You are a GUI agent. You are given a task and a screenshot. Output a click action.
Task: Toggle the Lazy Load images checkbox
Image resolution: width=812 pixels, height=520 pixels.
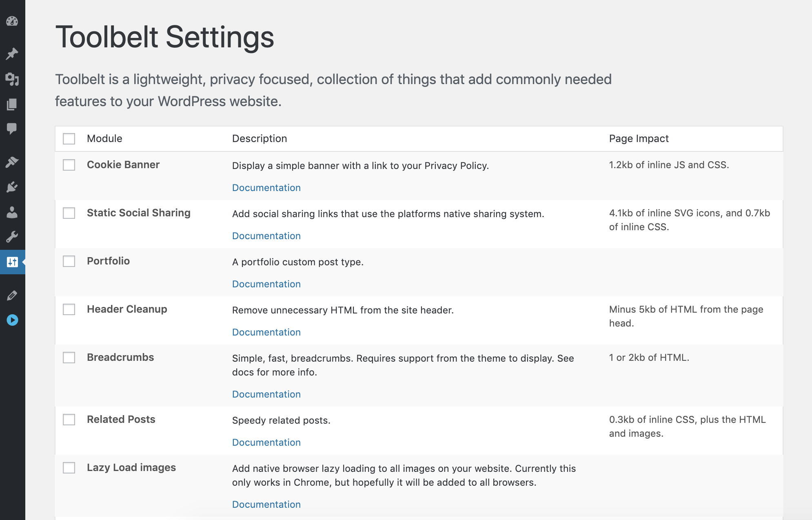(x=69, y=468)
